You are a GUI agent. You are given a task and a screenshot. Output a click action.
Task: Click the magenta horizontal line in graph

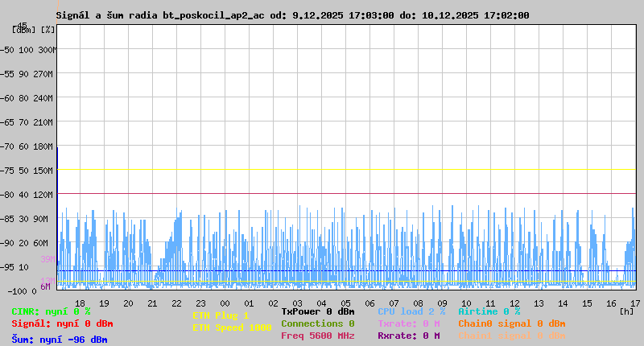coord(346,194)
